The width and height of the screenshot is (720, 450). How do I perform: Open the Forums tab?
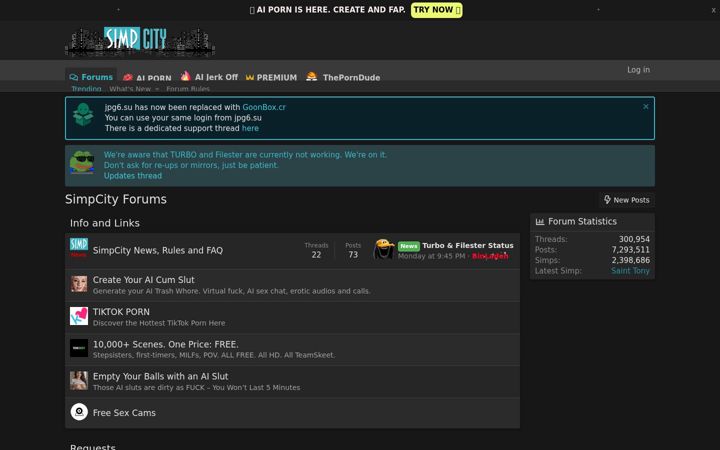coord(91,77)
